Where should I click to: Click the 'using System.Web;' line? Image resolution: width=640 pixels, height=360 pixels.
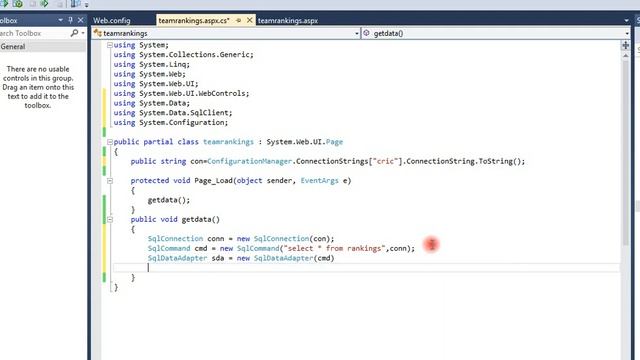click(149, 74)
